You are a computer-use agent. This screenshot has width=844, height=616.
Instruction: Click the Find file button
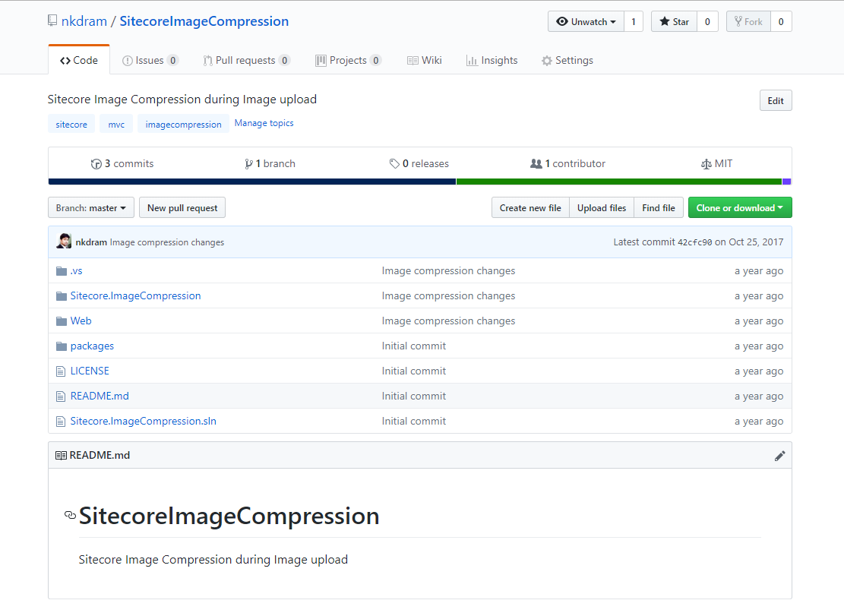pos(659,207)
